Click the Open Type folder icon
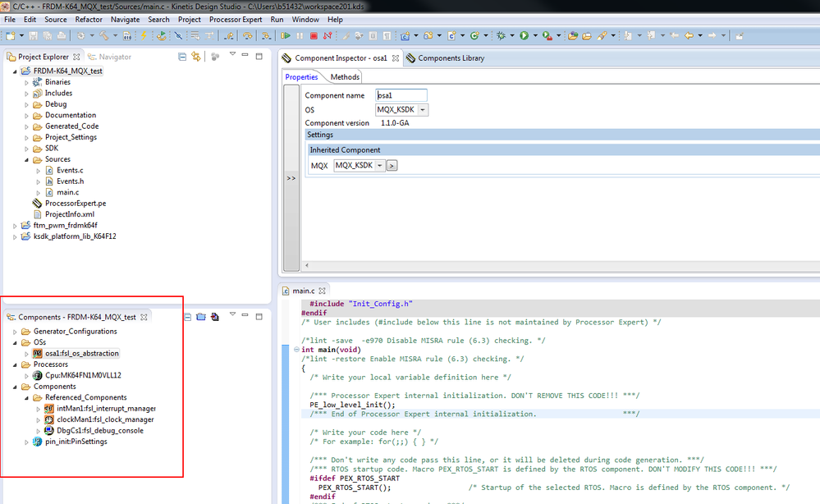Screen dimensions: 820x504 coord(573,35)
